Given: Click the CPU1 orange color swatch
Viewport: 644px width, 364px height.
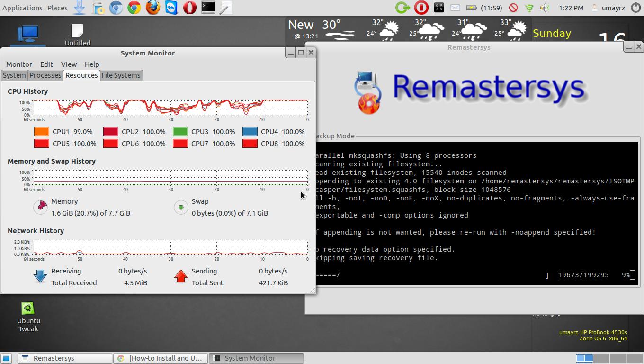Looking at the screenshot, I should pyautogui.click(x=42, y=132).
